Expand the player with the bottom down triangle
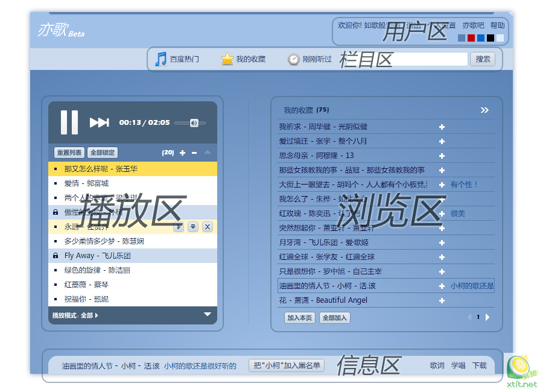 pos(208,314)
